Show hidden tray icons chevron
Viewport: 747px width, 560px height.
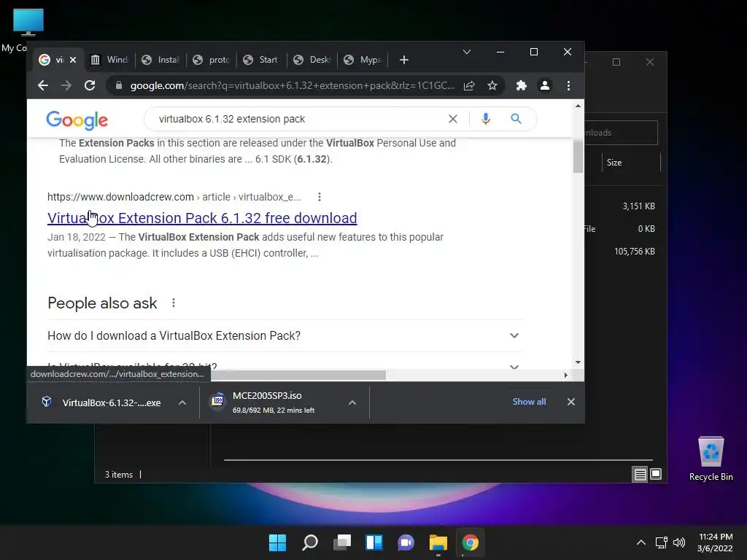click(641, 542)
